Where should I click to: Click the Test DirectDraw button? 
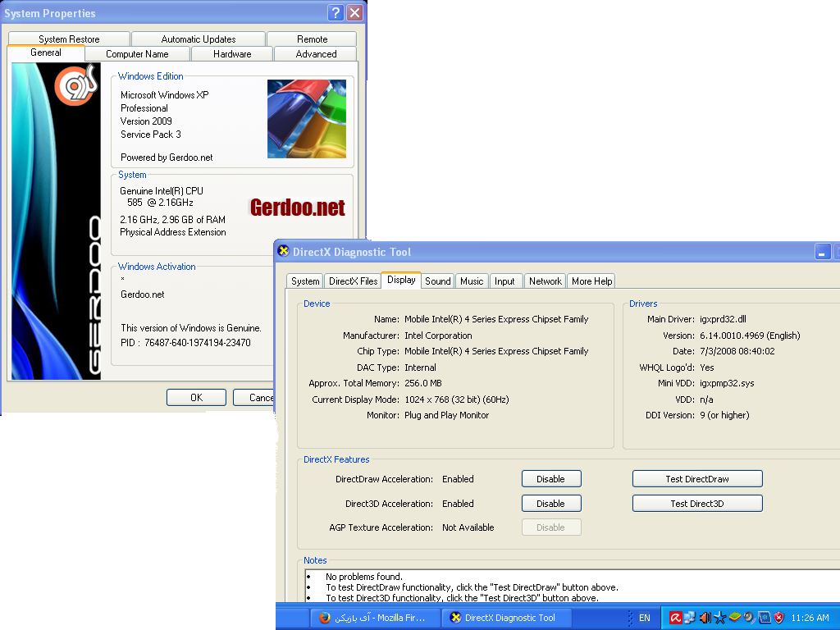[697, 479]
